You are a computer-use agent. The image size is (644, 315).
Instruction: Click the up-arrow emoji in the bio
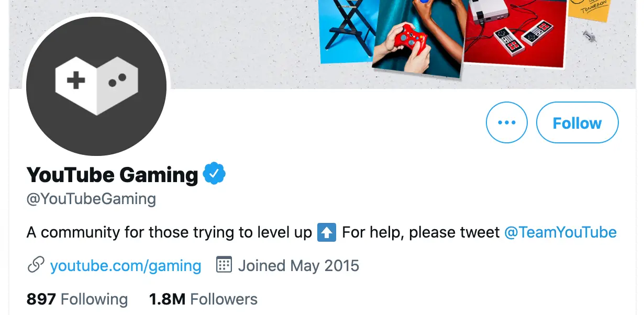click(x=327, y=232)
